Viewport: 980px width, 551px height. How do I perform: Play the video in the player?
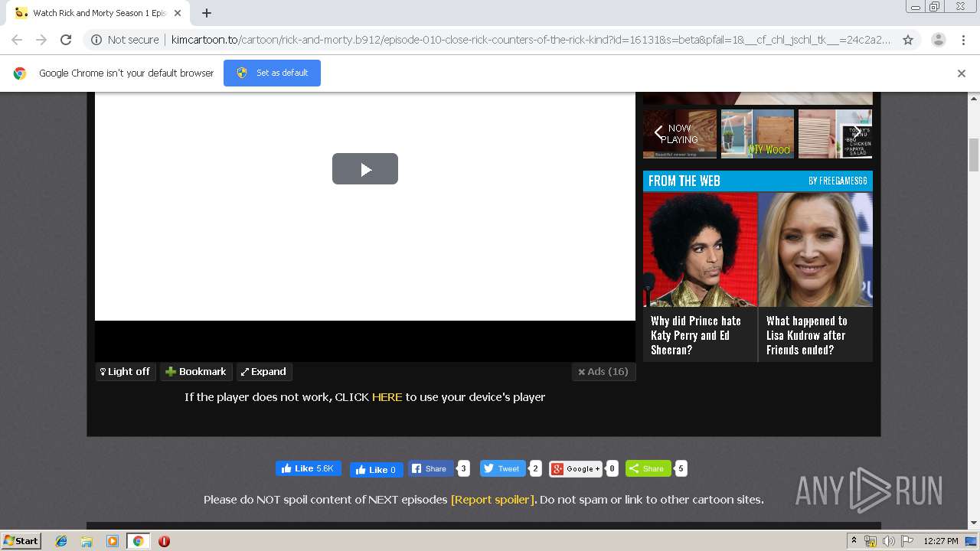pyautogui.click(x=365, y=168)
